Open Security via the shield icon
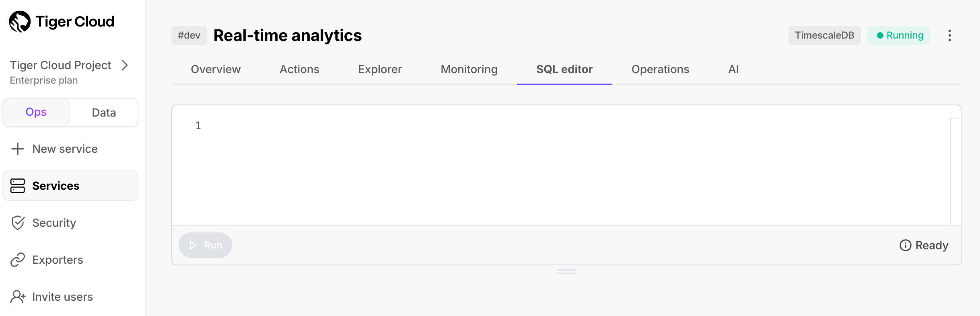Image resolution: width=980 pixels, height=316 pixels. click(x=18, y=223)
